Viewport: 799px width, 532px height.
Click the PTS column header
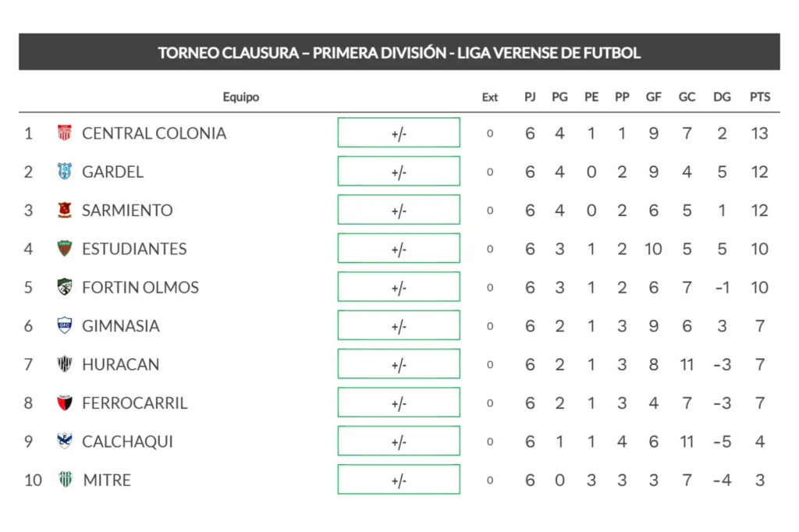coord(759,98)
